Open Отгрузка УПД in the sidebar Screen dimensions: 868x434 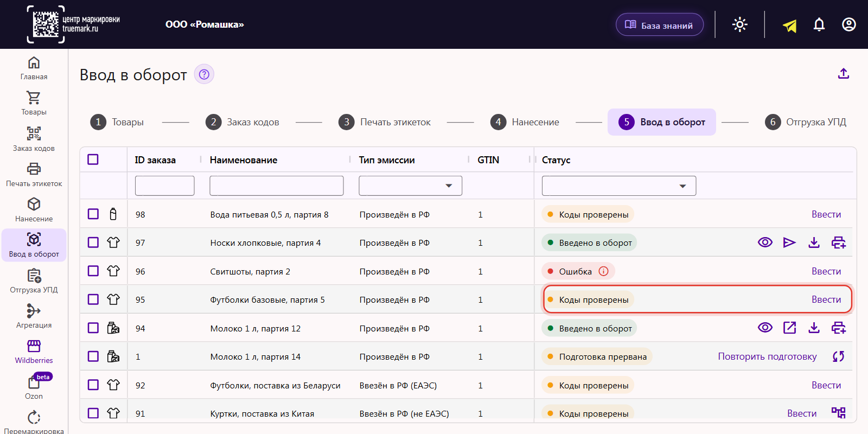pyautogui.click(x=34, y=281)
